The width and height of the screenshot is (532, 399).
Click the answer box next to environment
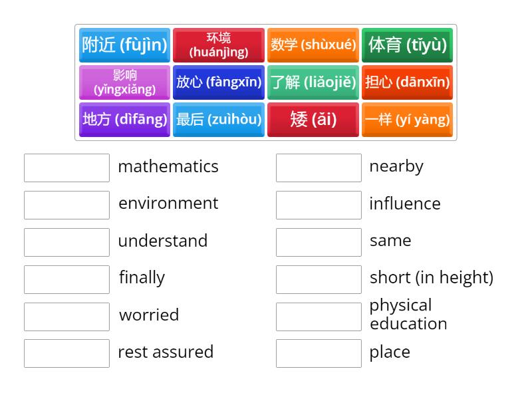[66, 205]
